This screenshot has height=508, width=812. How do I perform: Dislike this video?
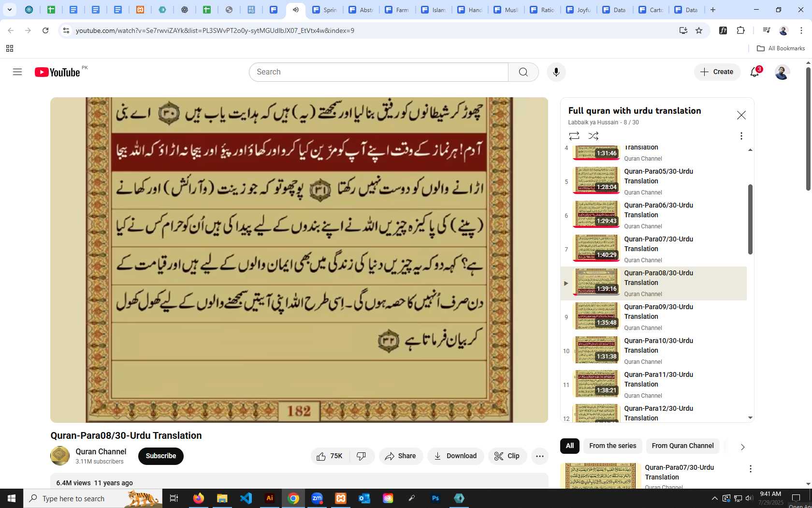point(362,456)
